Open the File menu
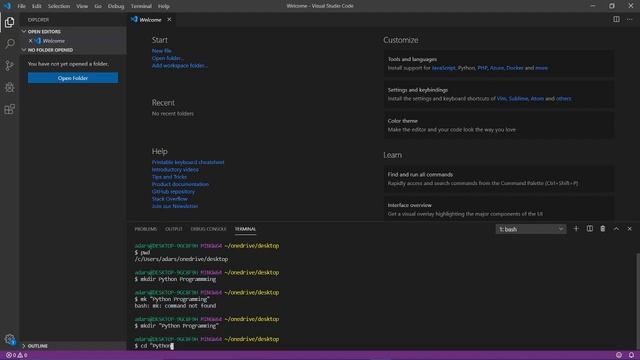The height and width of the screenshot is (360, 640). (21, 6)
